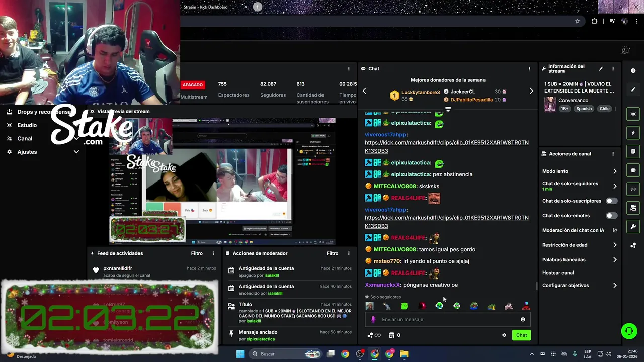Open a new browser tab with plus button

click(x=258, y=7)
